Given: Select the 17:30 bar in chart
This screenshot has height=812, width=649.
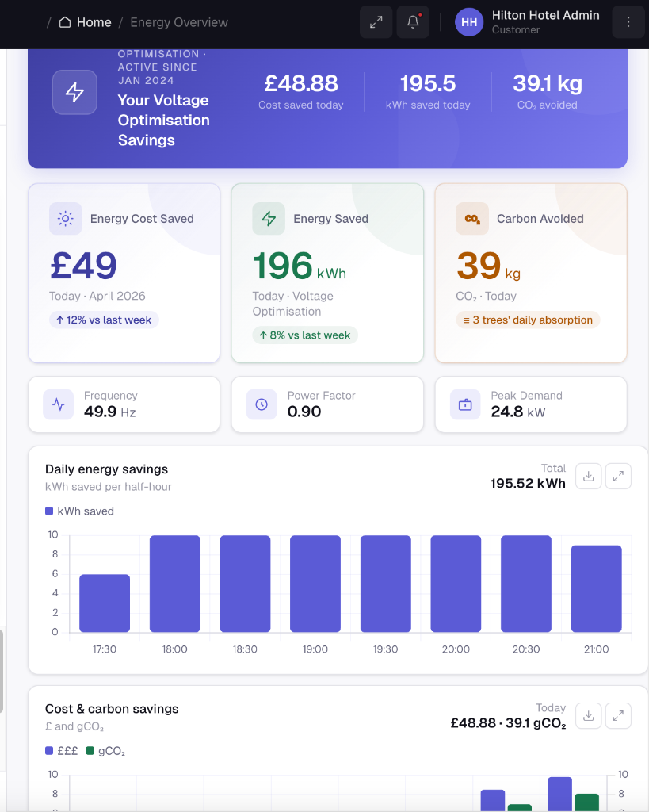Looking at the screenshot, I should click(x=105, y=603).
